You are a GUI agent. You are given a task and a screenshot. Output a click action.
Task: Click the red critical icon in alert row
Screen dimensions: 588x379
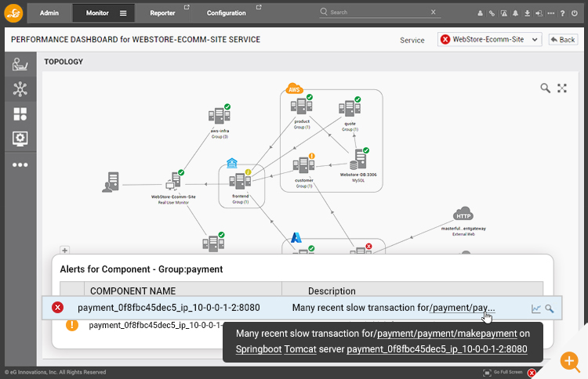click(x=57, y=308)
